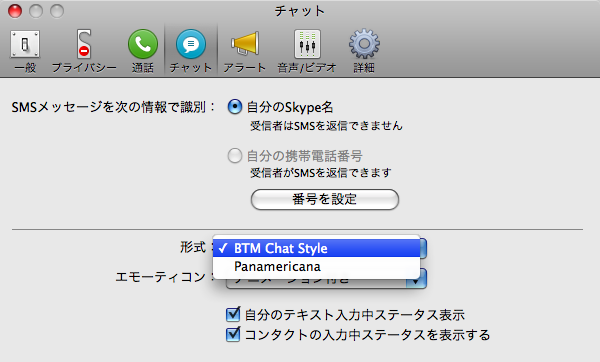
Task: Open the 通話 (Calls) preferences pane
Action: tap(143, 51)
